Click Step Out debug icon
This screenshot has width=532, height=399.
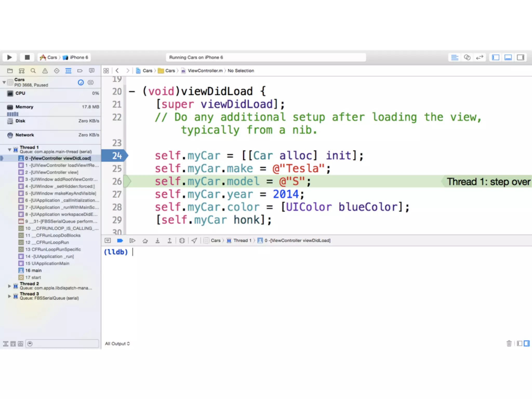[x=170, y=241]
